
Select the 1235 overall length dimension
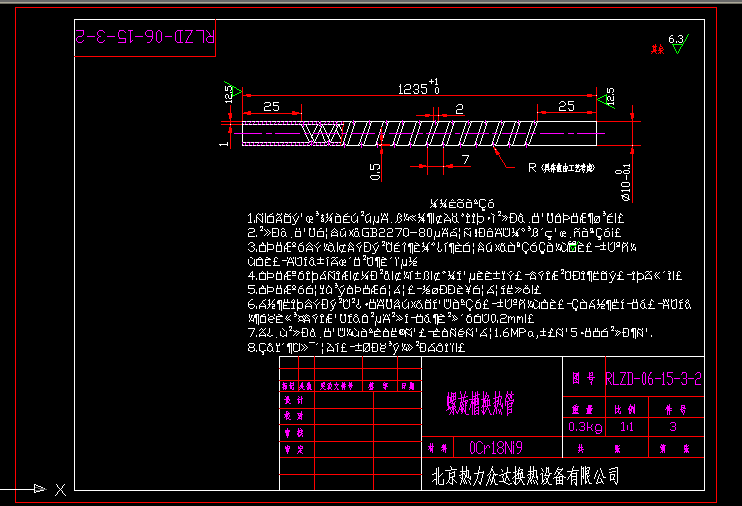(x=418, y=87)
